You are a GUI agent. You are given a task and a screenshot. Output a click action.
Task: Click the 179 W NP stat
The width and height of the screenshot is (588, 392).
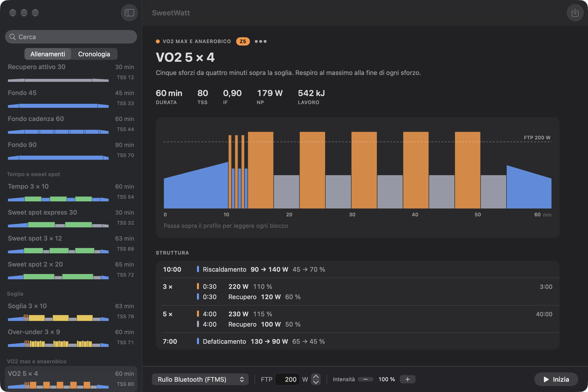point(269,97)
